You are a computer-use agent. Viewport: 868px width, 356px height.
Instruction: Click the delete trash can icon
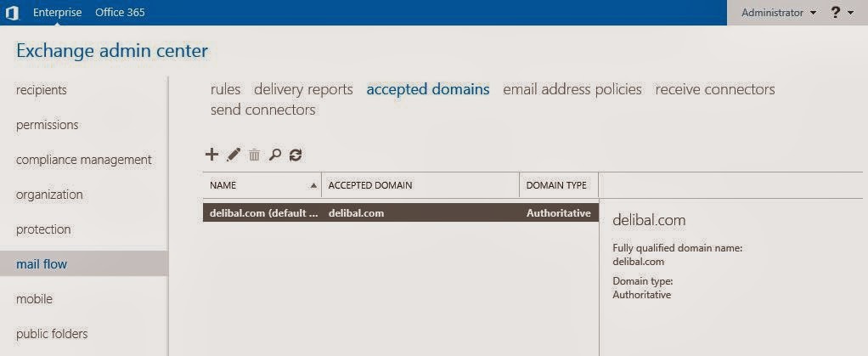(x=254, y=155)
